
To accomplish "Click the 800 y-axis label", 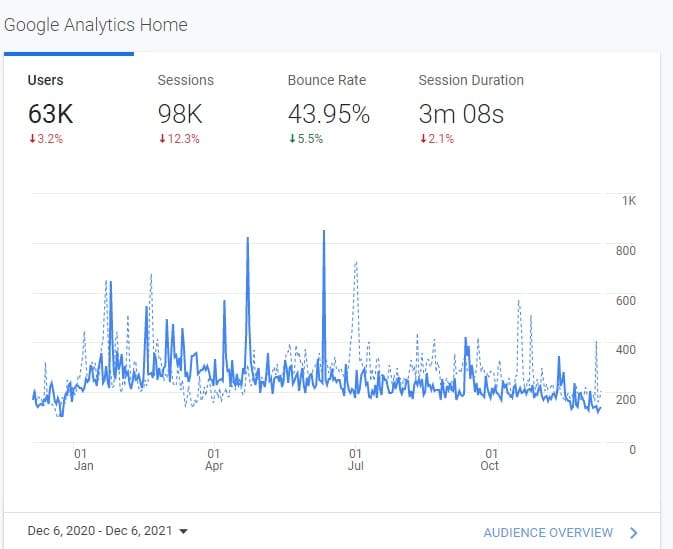I will coord(626,251).
